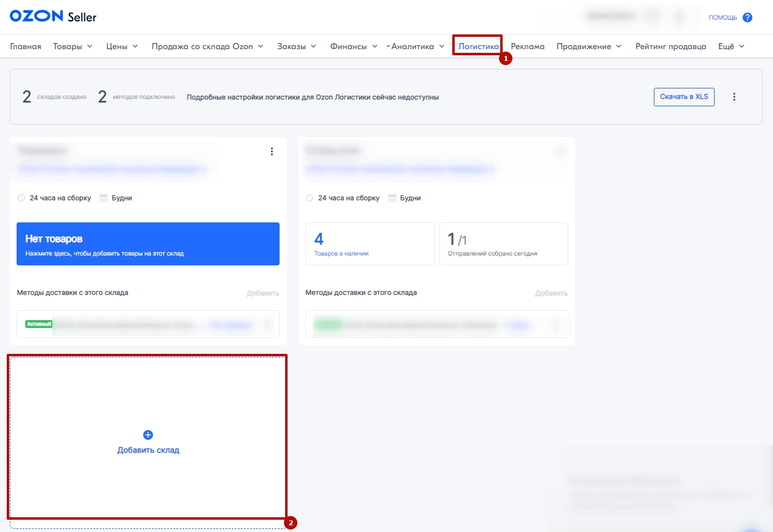Expand the Аналитика dropdown menu

[x=417, y=46]
